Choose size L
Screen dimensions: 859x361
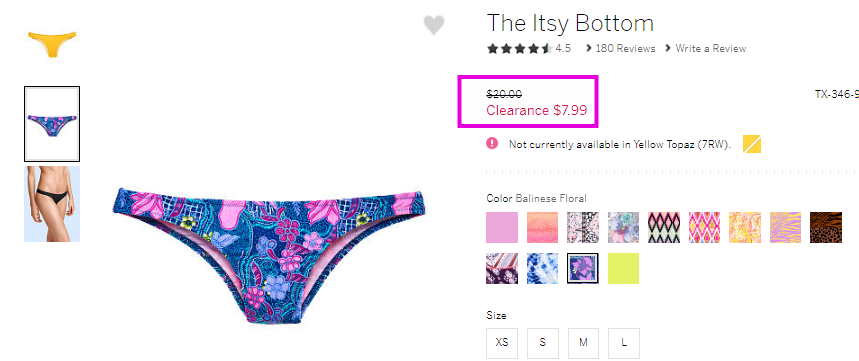(623, 343)
